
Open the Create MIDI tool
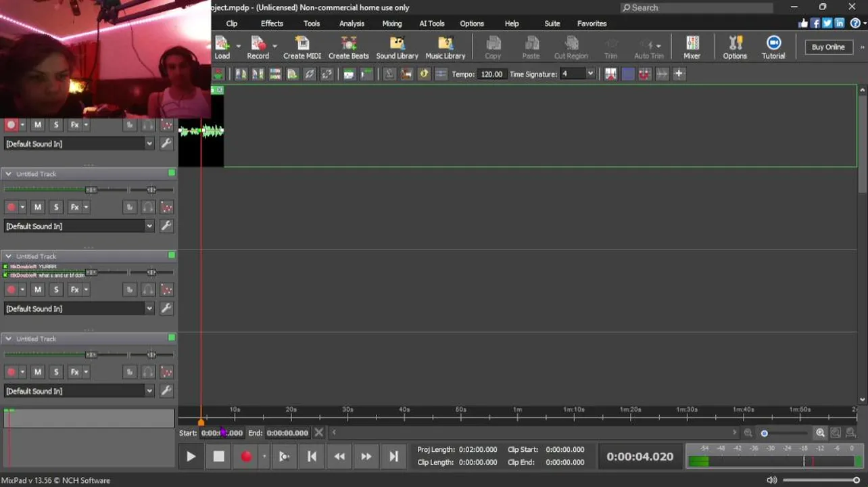tap(302, 47)
